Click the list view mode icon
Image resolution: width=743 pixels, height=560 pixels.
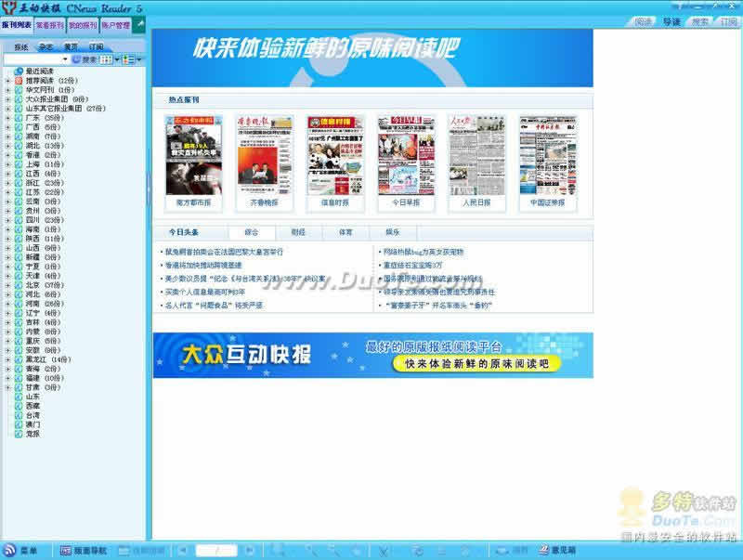tap(128, 59)
